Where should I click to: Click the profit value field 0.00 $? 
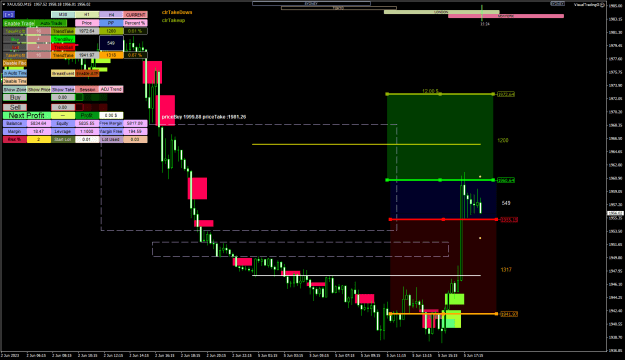click(111, 116)
